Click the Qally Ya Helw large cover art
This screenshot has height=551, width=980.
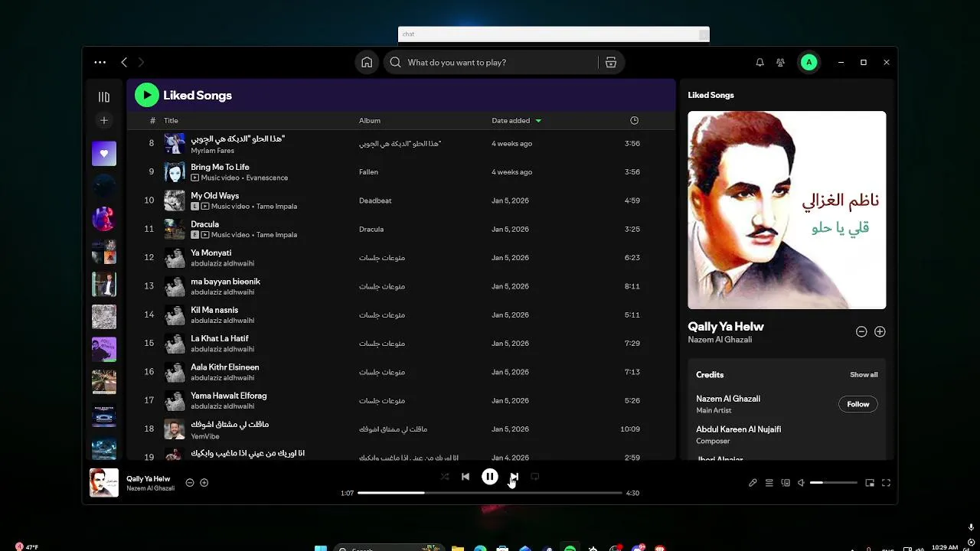787,210
